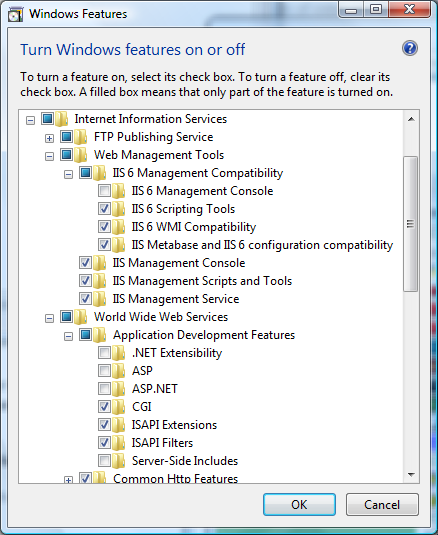Uncheck the ISAPI Filters checkbox
The image size is (438, 535).
pyautogui.click(x=104, y=443)
